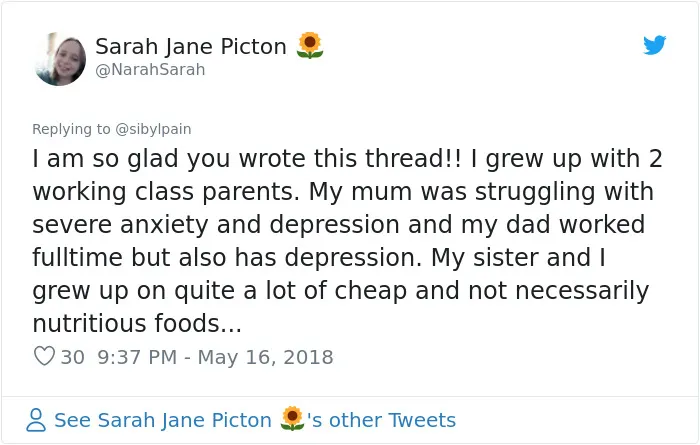Click the person icon at the bottom
The width and height of the screenshot is (700, 445).
point(36,420)
